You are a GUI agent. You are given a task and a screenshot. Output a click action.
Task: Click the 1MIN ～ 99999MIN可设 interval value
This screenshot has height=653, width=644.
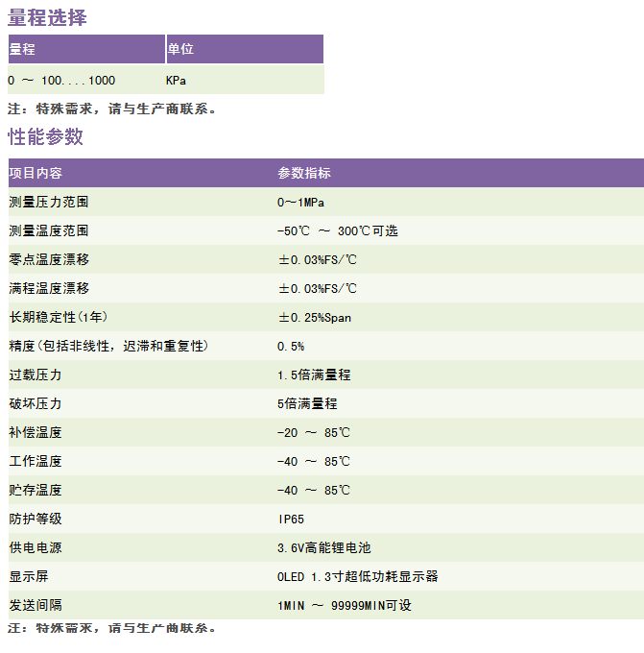pos(344,606)
